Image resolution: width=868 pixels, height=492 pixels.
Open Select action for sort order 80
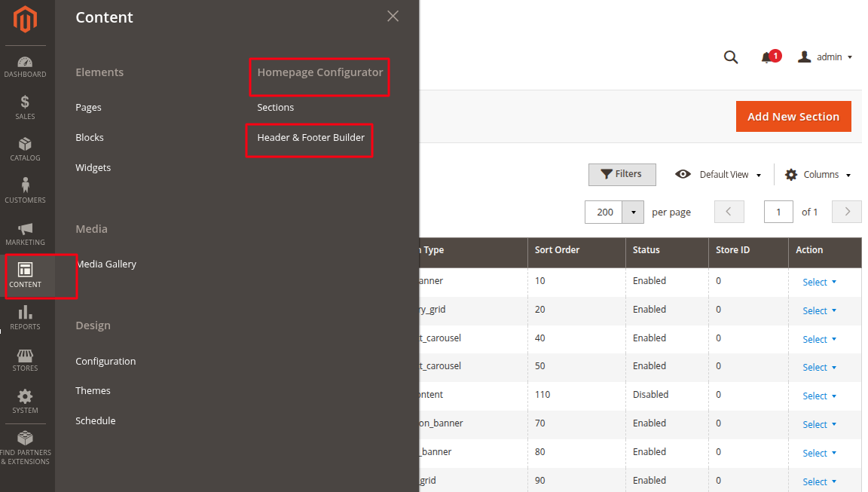click(x=819, y=454)
